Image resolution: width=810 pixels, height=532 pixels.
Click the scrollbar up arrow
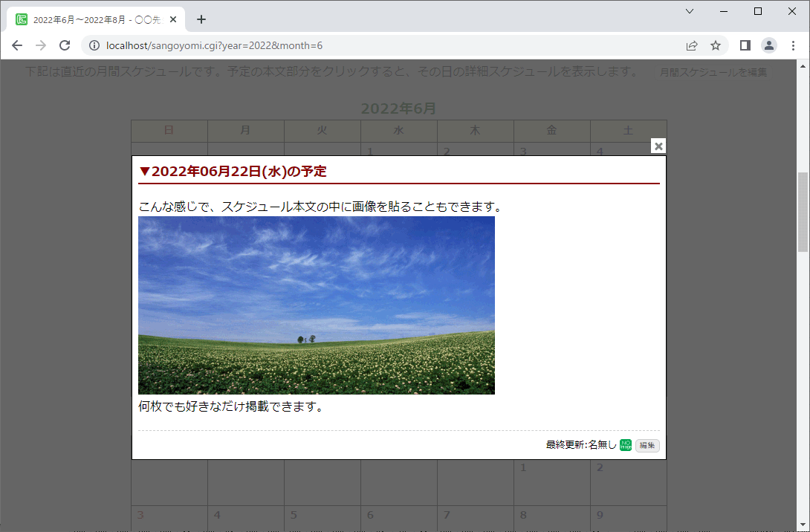[803, 65]
